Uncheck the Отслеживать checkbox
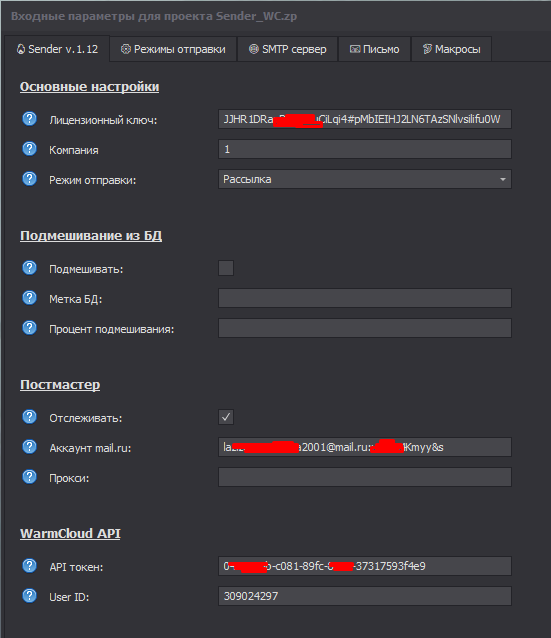Image resolution: width=551 pixels, height=638 pixels. [226, 417]
